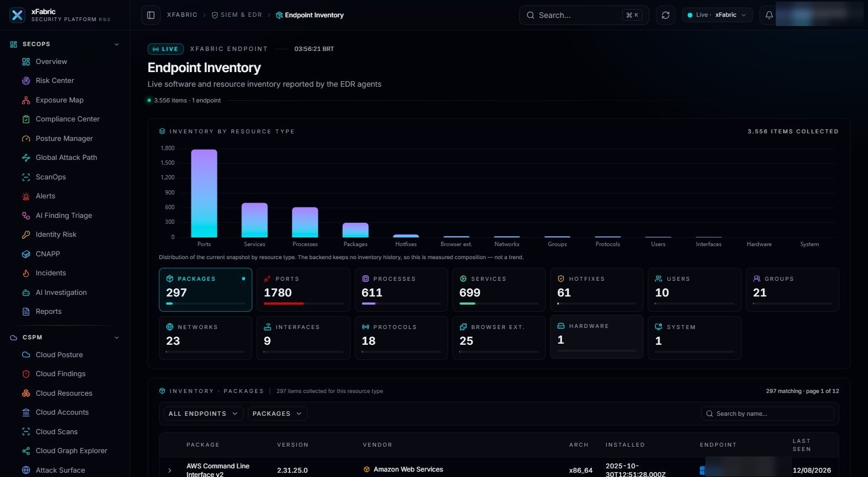Viewport: 868px width, 477px height.
Task: Click the Cloud Findings shield icon
Action: (x=26, y=374)
